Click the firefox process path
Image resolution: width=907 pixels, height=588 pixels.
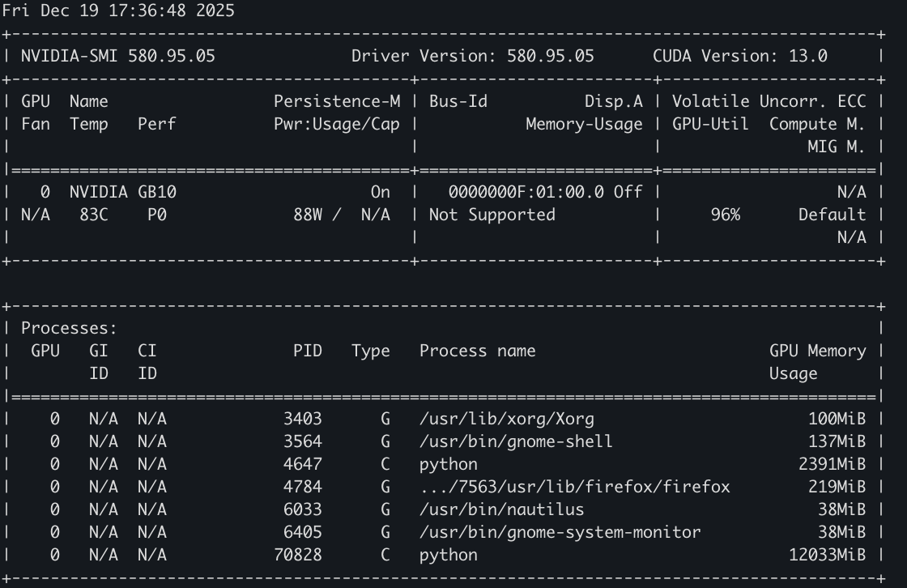click(575, 487)
